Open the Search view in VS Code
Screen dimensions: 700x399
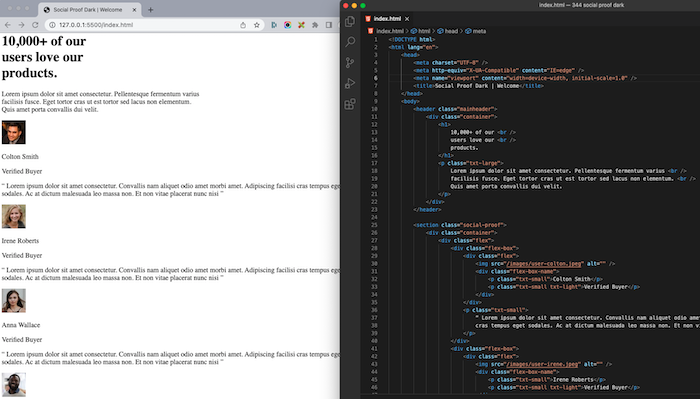(350, 42)
